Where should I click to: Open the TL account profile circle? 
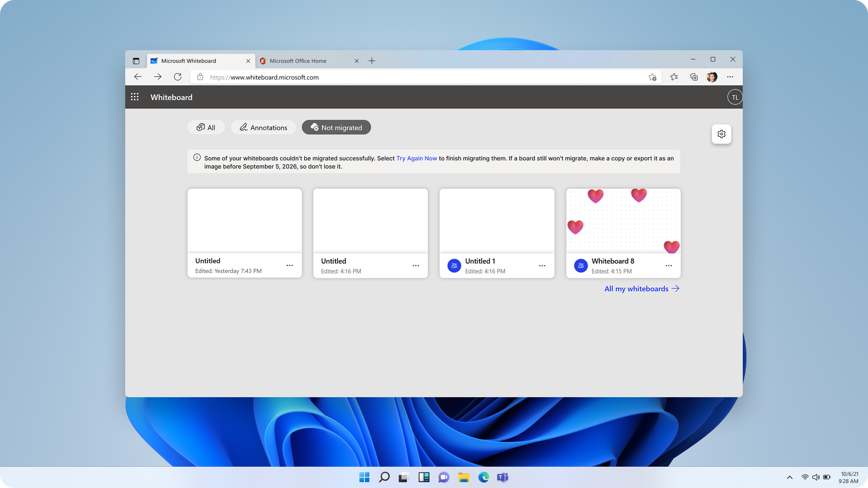click(735, 97)
